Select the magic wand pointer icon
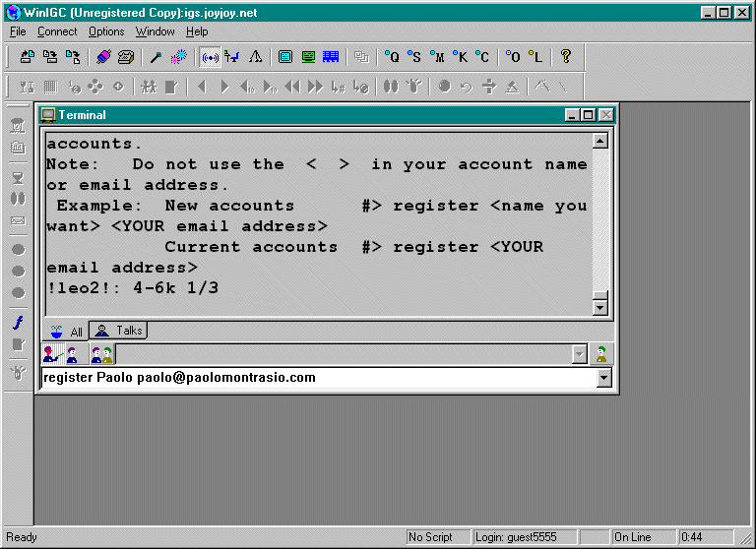This screenshot has width=756, height=549. pos(156,57)
